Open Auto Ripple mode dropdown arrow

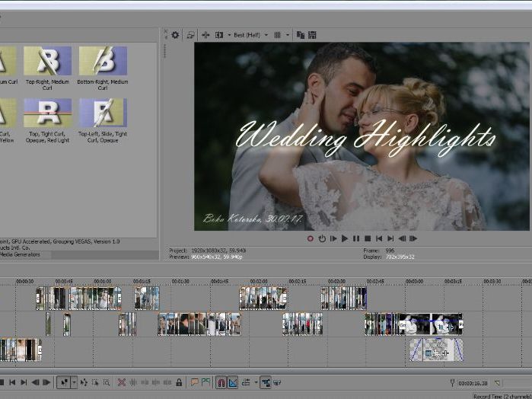(256, 383)
